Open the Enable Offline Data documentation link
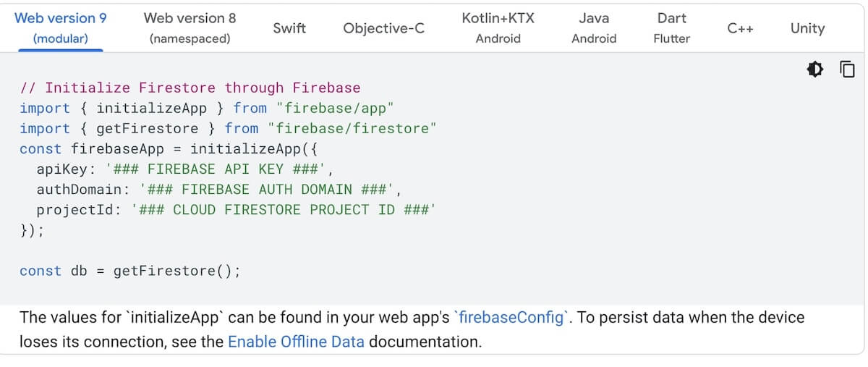The width and height of the screenshot is (868, 367). [296, 342]
